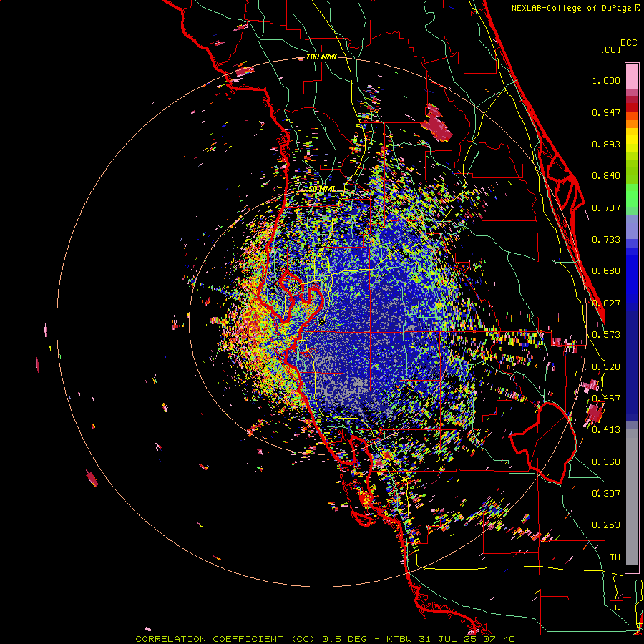This screenshot has height=644, width=644.
Task: Select the 0.787 legend value
Action: (606, 208)
